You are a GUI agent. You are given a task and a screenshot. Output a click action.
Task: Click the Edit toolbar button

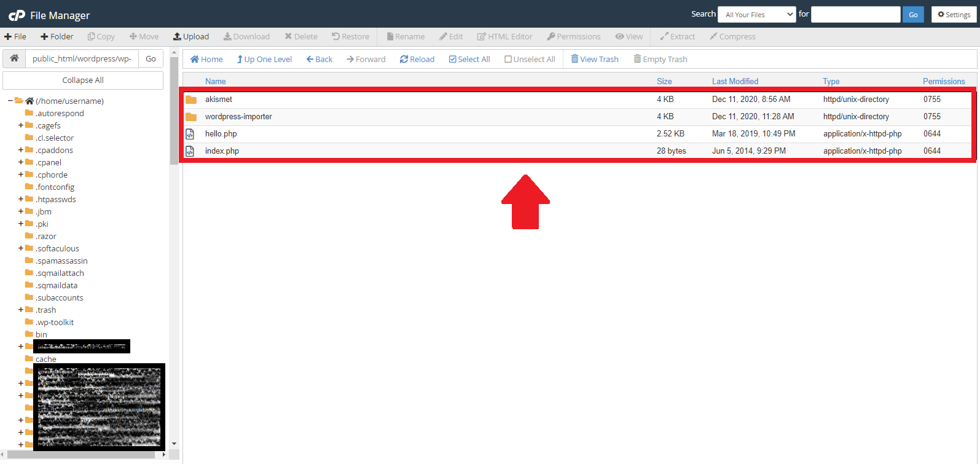click(x=451, y=37)
